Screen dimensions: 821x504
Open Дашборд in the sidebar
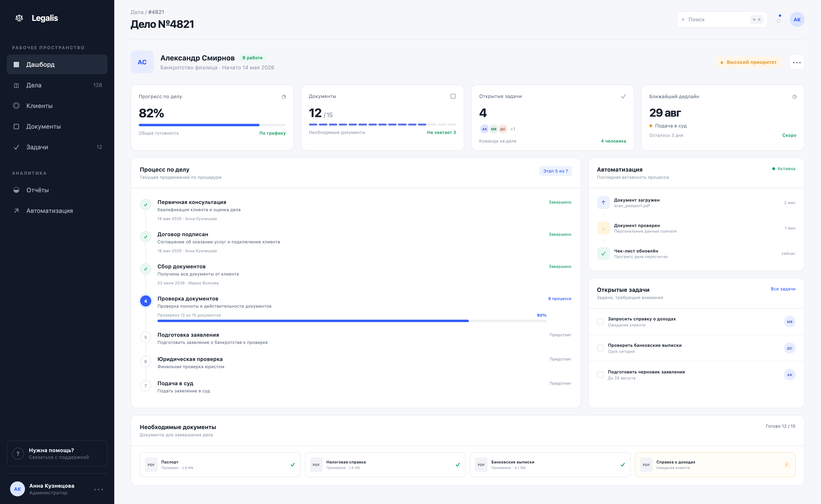pyautogui.click(x=57, y=64)
